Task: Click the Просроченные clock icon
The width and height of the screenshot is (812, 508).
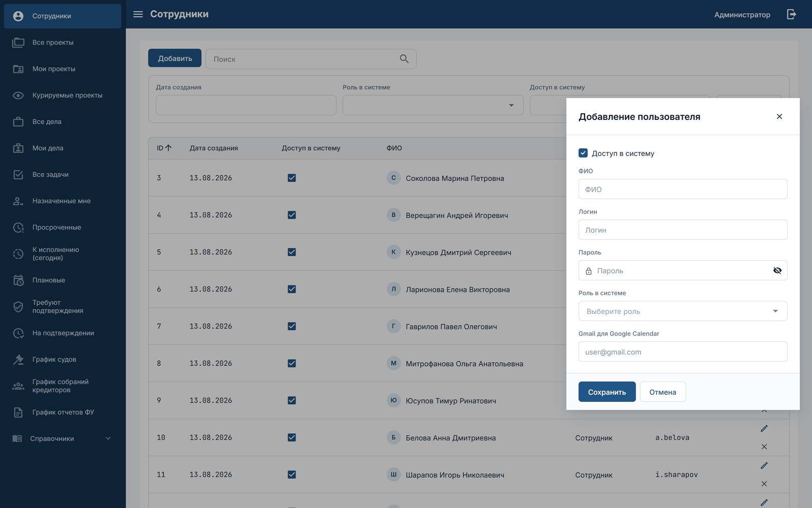Action: coord(18,228)
